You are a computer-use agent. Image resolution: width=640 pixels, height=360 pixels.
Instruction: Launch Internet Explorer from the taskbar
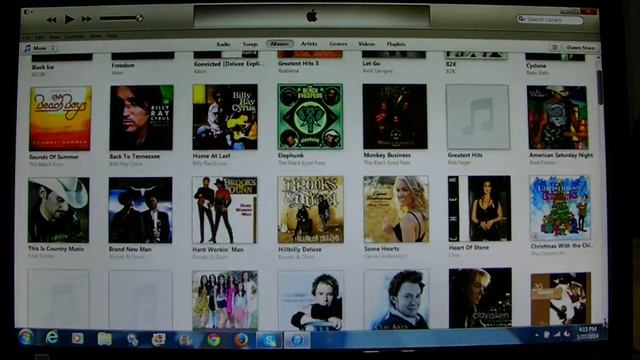(x=52, y=338)
